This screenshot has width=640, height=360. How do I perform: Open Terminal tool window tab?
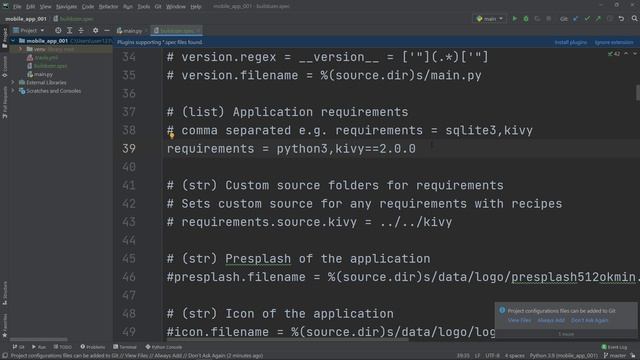pyautogui.click(x=125, y=347)
